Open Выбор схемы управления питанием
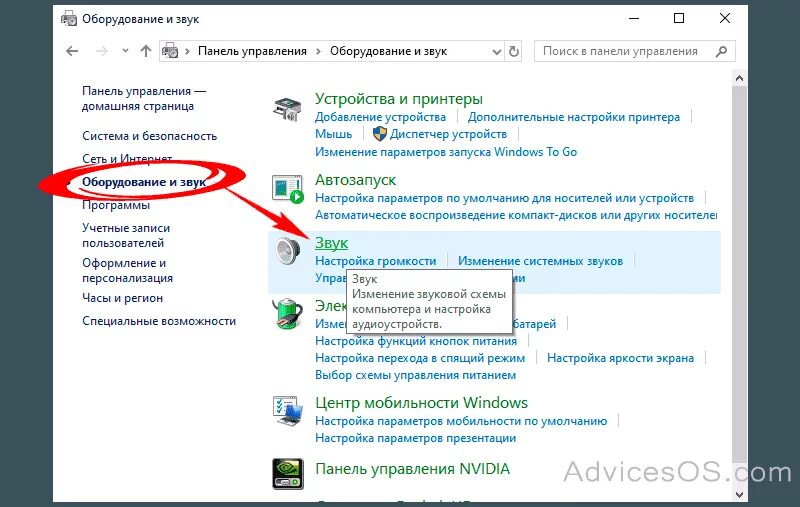 pyautogui.click(x=415, y=375)
